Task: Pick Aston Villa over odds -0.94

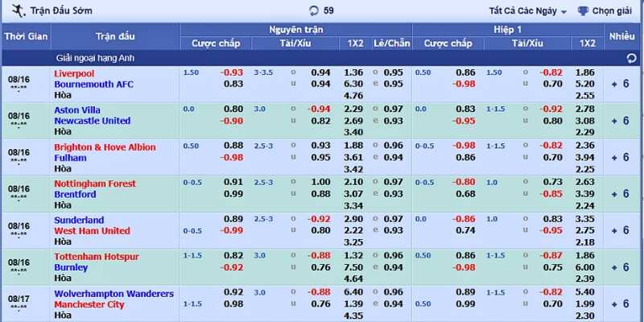Action: tap(319, 109)
